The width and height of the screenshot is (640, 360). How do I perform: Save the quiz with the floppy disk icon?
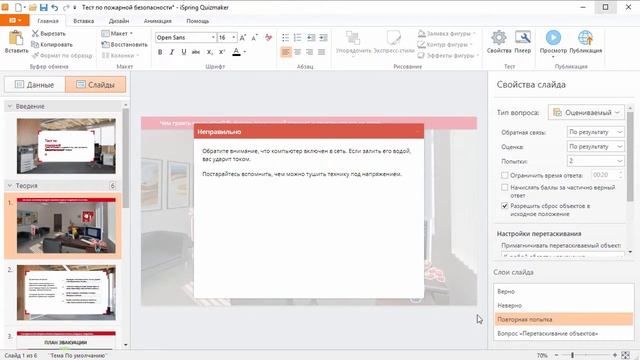(x=44, y=7)
